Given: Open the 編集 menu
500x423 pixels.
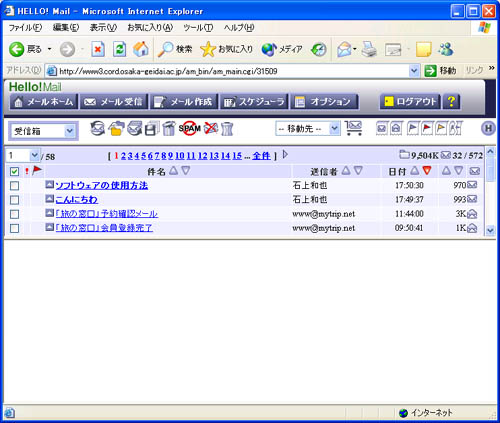Looking at the screenshot, I should click(66, 28).
